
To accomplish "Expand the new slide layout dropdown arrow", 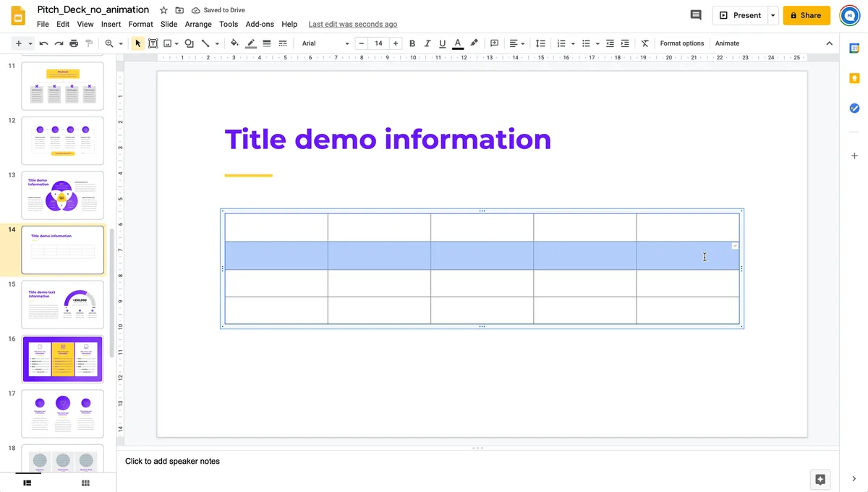I will [30, 43].
